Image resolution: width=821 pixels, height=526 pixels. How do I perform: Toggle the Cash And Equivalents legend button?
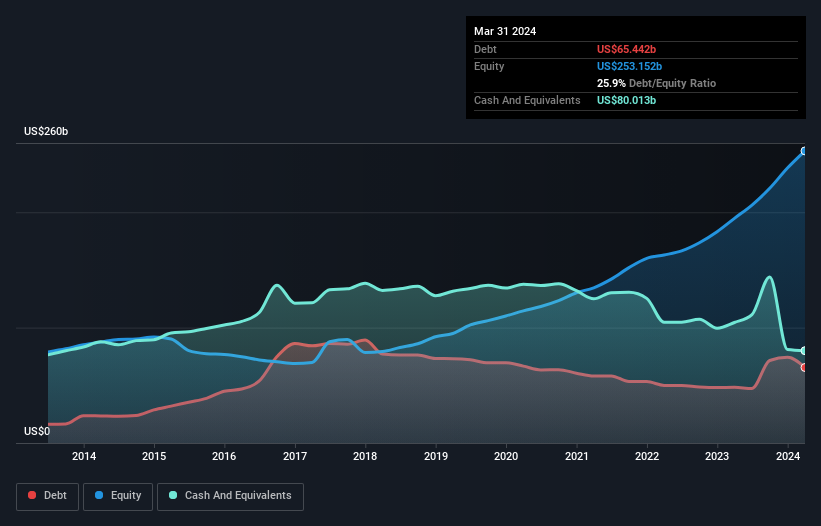(x=230, y=496)
